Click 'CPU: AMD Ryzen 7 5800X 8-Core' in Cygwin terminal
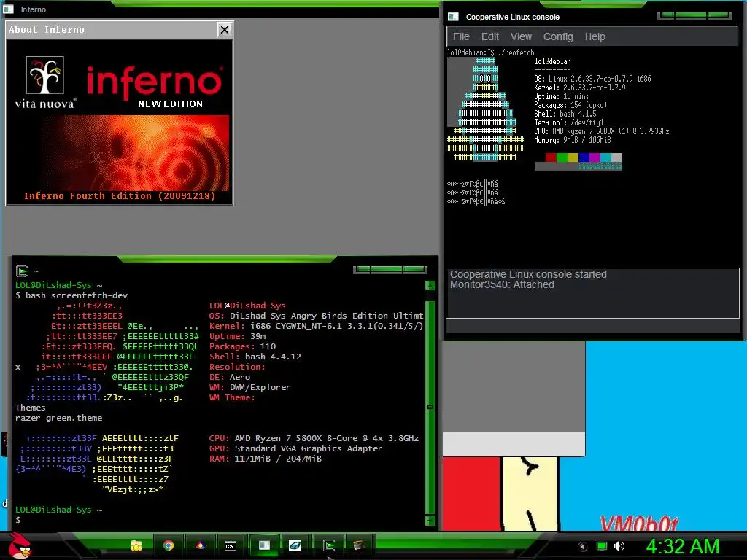 (x=314, y=438)
